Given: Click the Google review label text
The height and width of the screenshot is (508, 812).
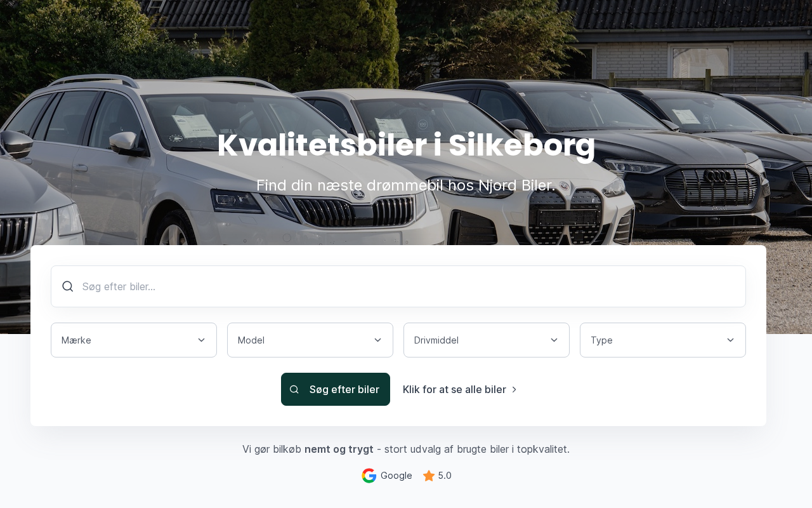Looking at the screenshot, I should point(396,476).
